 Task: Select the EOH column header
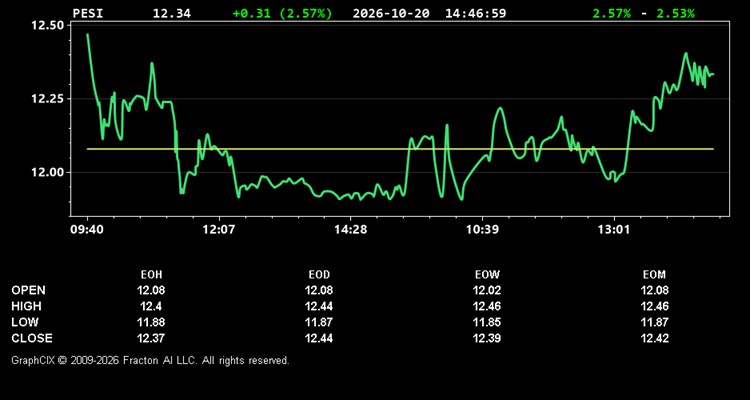(x=151, y=275)
